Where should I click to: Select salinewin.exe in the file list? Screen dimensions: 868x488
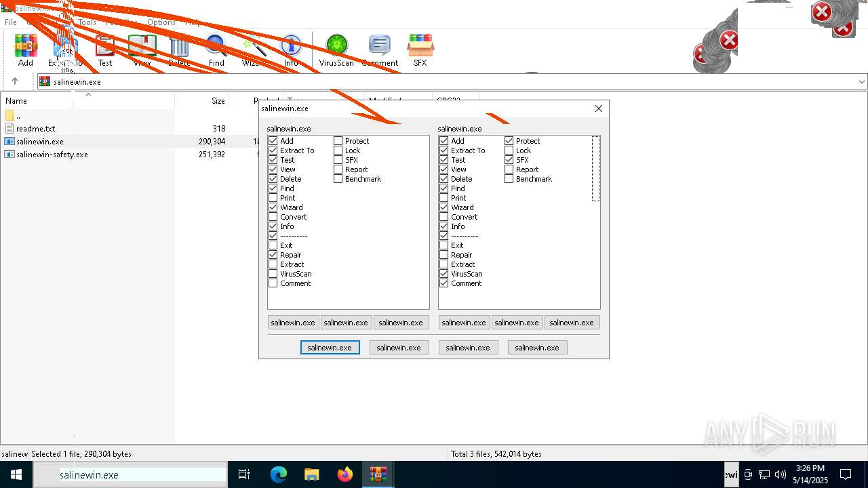coord(40,142)
